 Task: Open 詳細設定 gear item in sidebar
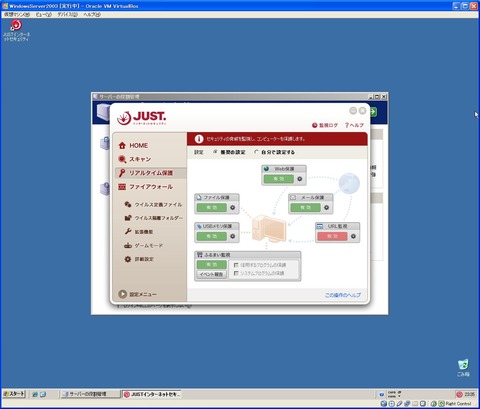coord(139,259)
